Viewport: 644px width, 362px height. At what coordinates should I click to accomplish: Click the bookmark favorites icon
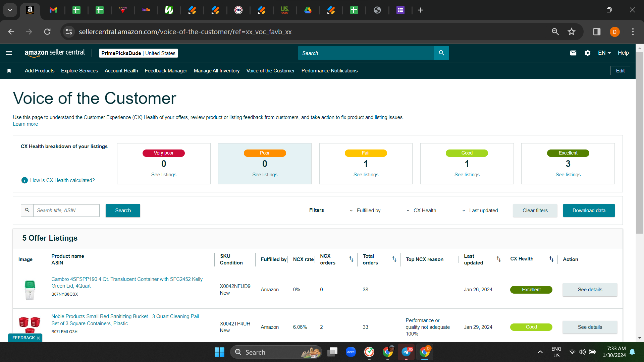click(x=9, y=71)
